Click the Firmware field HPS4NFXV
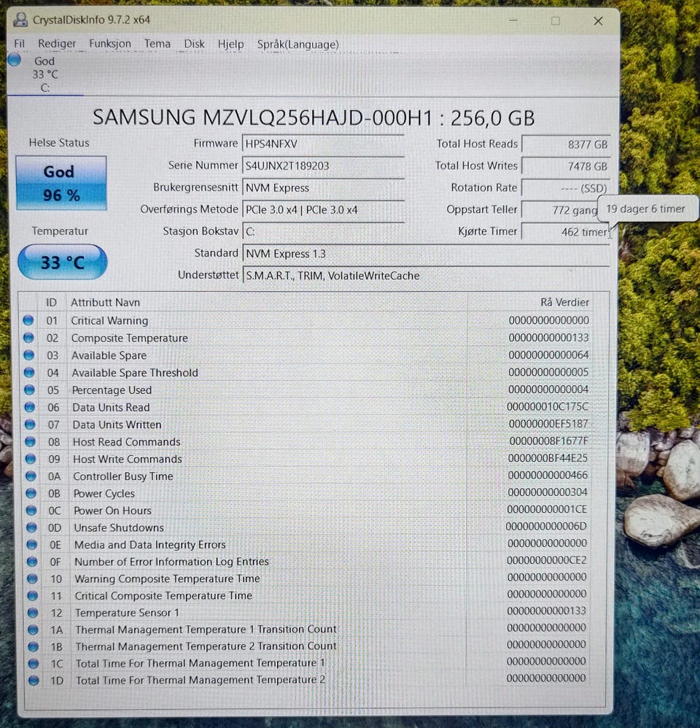 click(x=323, y=144)
